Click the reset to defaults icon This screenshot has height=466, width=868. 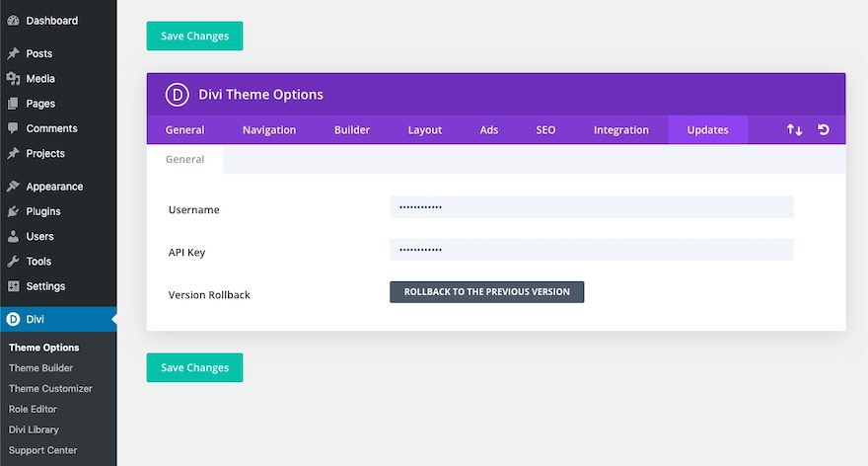pos(824,130)
